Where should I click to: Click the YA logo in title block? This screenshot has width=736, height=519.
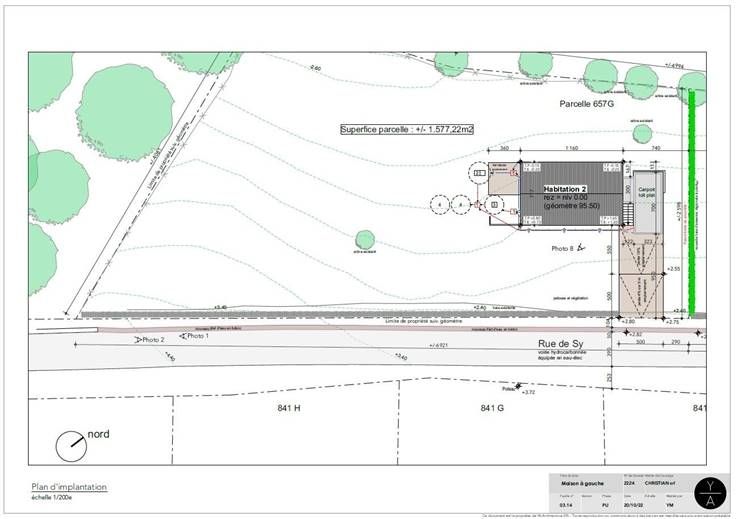click(x=711, y=492)
